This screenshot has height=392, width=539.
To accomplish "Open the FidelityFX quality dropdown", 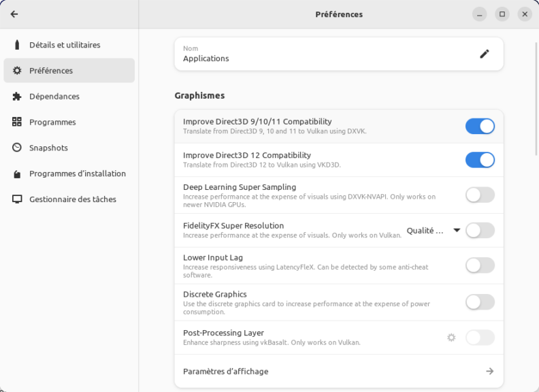I will pos(434,231).
